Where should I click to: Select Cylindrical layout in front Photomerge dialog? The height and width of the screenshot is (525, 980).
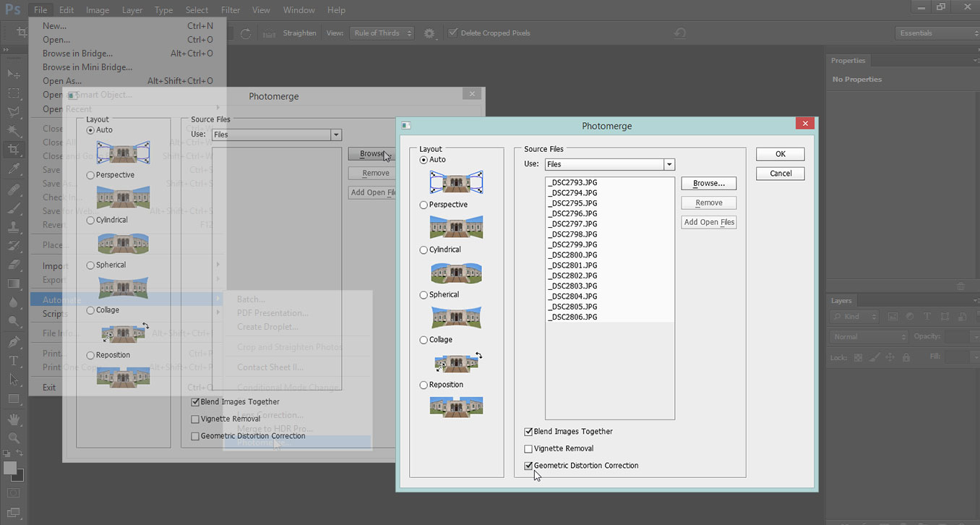click(x=424, y=249)
